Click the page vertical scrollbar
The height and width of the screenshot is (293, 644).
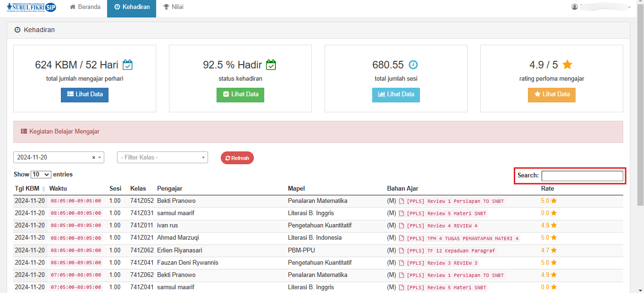[x=640, y=142]
